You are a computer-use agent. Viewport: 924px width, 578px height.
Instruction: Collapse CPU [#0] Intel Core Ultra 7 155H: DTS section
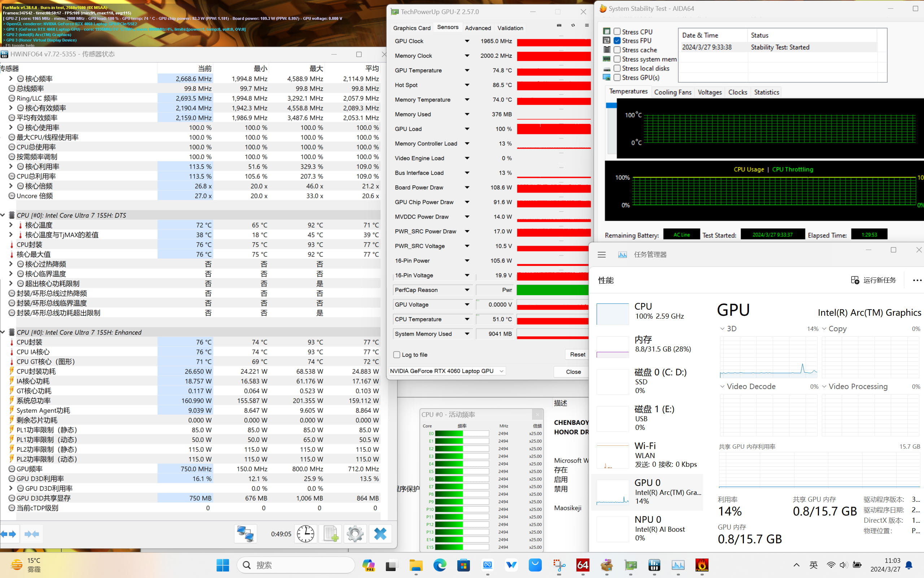click(3, 215)
